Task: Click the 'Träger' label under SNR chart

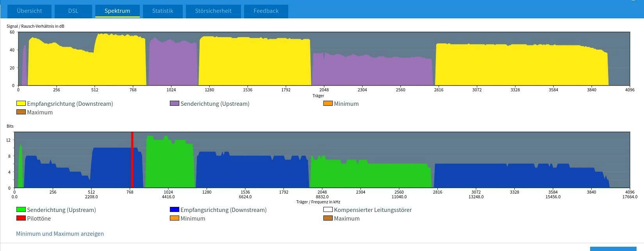Action: tap(318, 96)
